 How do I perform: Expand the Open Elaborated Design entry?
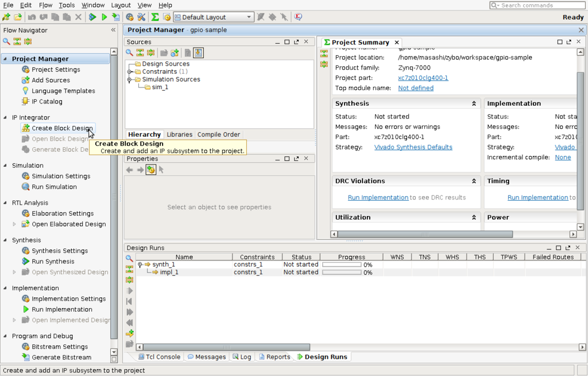tap(14, 224)
